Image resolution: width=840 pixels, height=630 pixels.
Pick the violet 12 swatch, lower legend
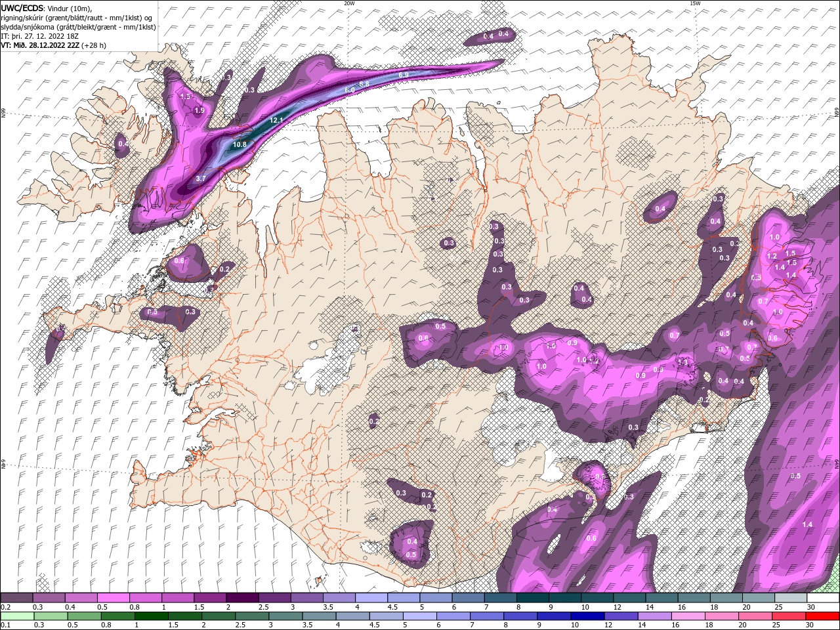[x=621, y=616]
